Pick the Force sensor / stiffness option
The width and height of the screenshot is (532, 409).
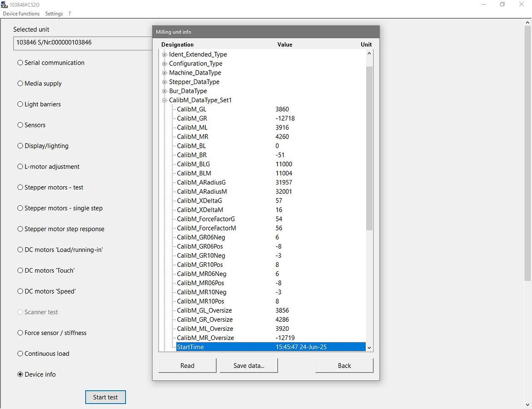pyautogui.click(x=20, y=333)
